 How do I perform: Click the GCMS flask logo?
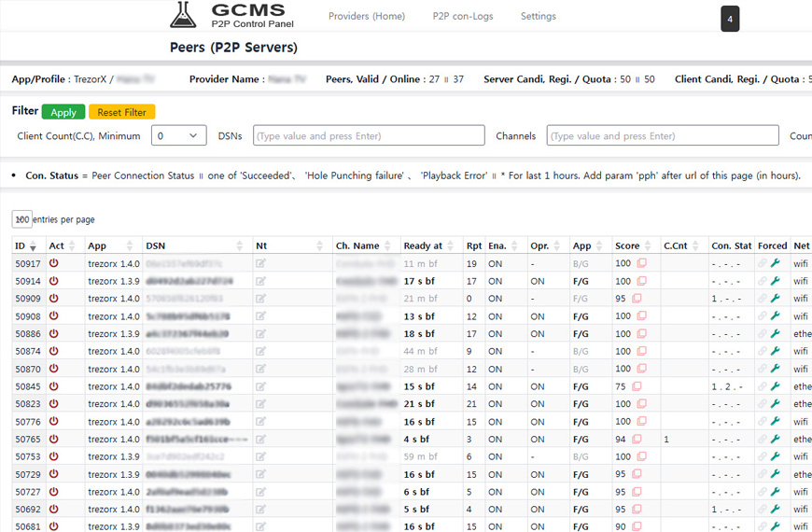point(184,15)
